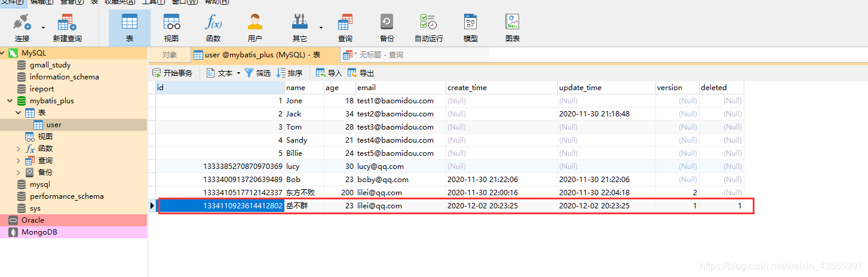Select the 表 tables toolbar button
Screen dimensions: 868x277
pyautogui.click(x=130, y=27)
